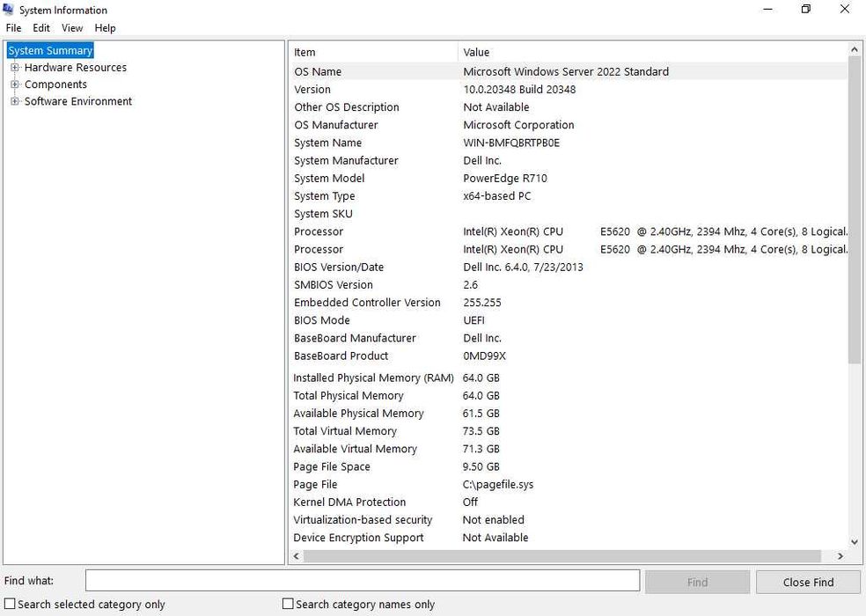Select Virtualization-based security row
Image resolution: width=866 pixels, height=616 pixels.
pos(569,519)
